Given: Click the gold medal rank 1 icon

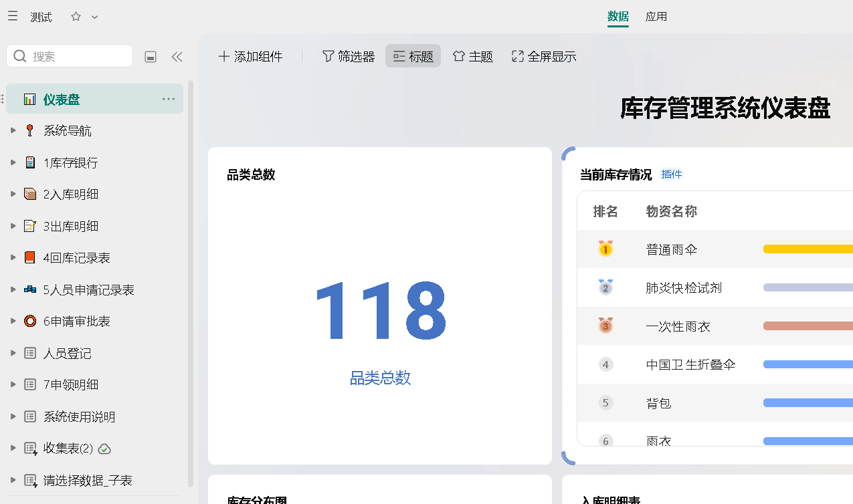Looking at the screenshot, I should pos(605,249).
